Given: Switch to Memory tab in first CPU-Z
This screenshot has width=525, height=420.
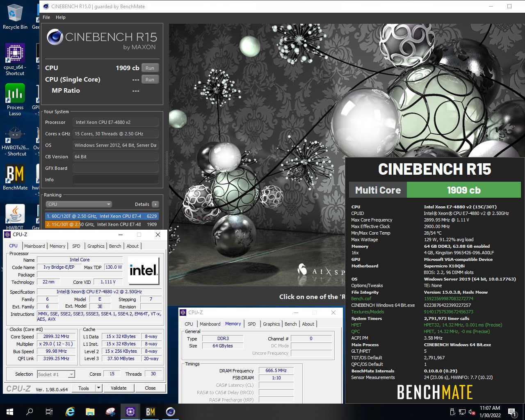Looking at the screenshot, I should 57,246.
